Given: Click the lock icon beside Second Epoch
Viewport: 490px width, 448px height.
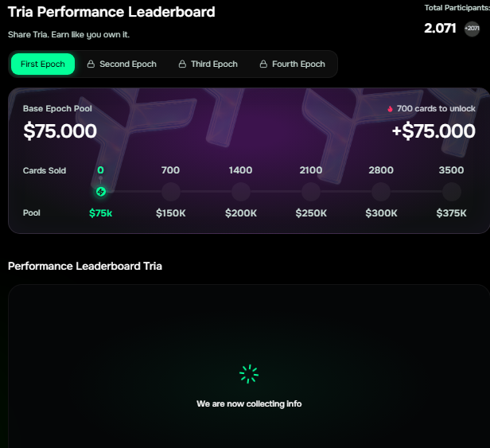Looking at the screenshot, I should [x=91, y=64].
